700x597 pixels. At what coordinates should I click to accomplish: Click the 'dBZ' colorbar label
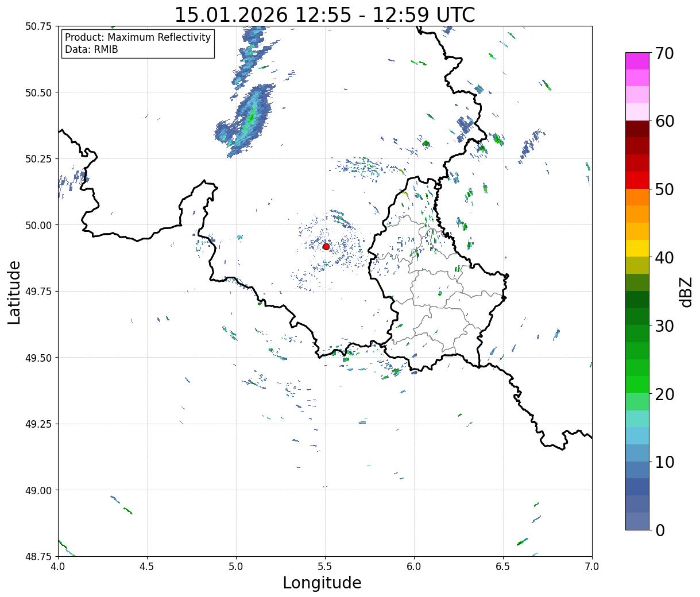click(x=686, y=292)
